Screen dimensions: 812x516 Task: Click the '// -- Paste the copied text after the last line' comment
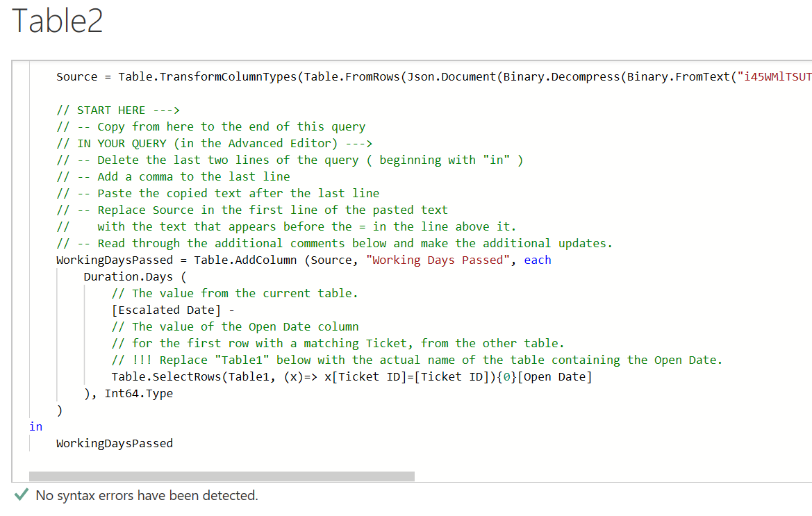[217, 193]
